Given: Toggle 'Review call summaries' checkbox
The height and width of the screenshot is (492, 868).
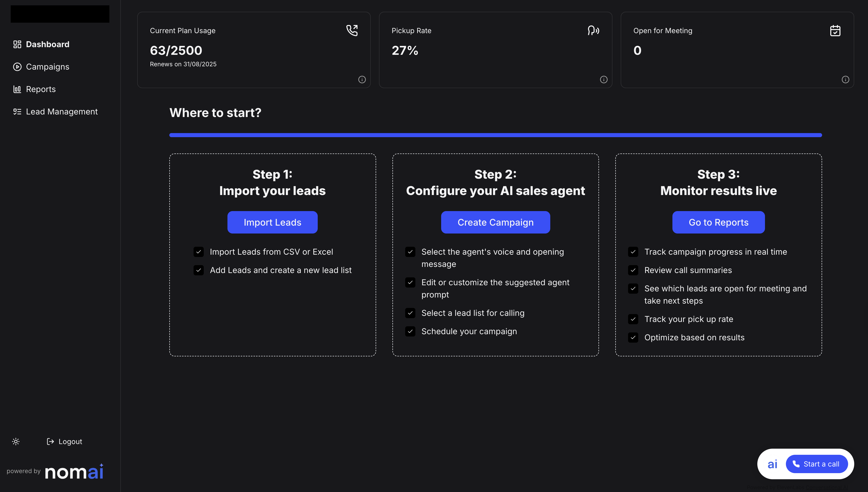Looking at the screenshot, I should coord(633,270).
